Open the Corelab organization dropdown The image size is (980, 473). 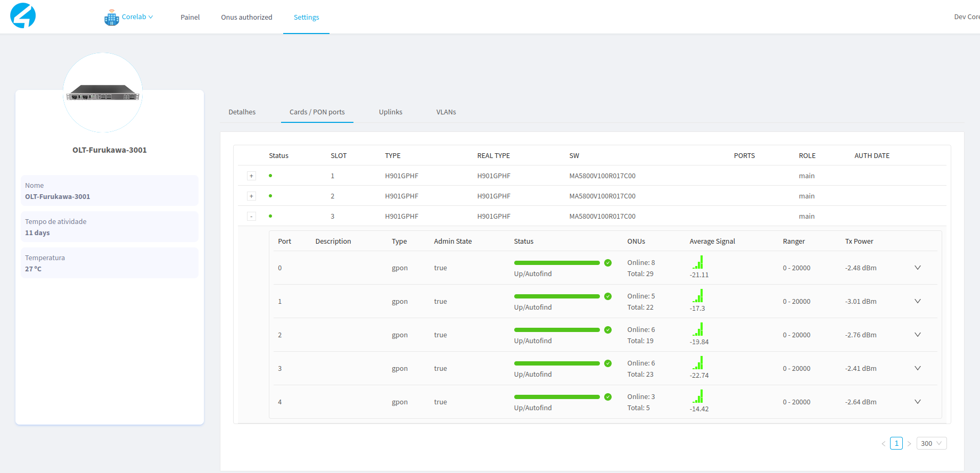coord(137,17)
